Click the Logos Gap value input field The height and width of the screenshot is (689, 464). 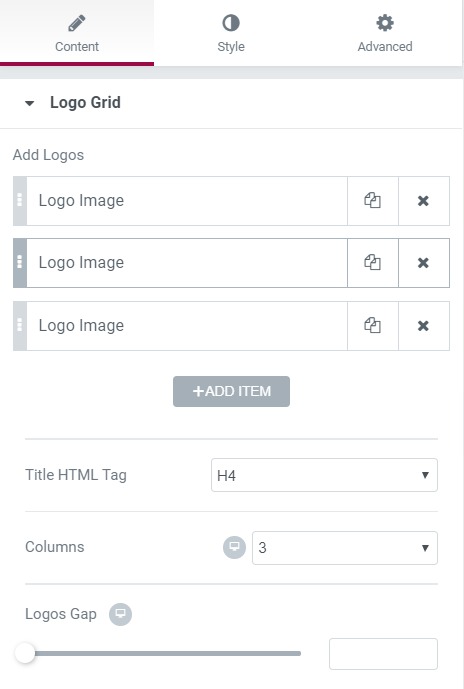point(383,654)
